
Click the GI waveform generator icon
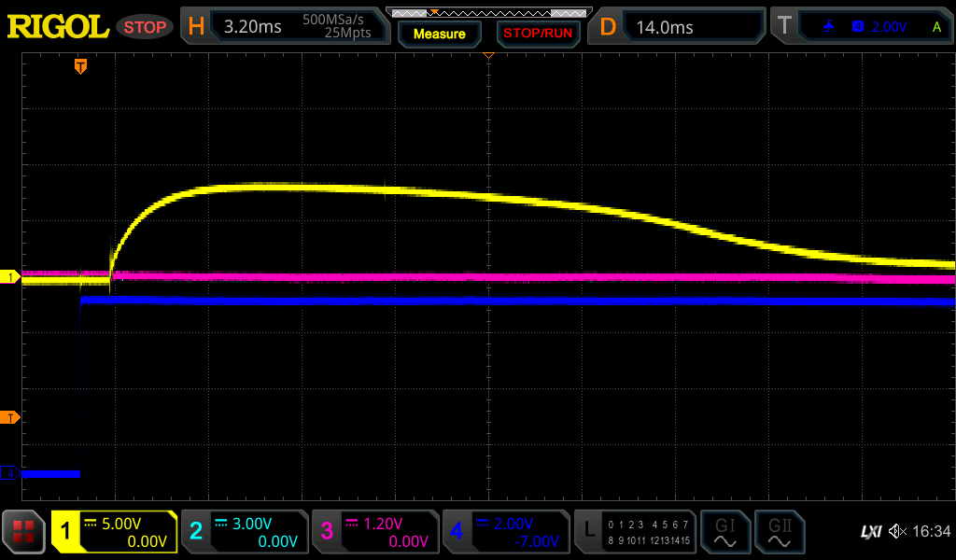(x=724, y=532)
